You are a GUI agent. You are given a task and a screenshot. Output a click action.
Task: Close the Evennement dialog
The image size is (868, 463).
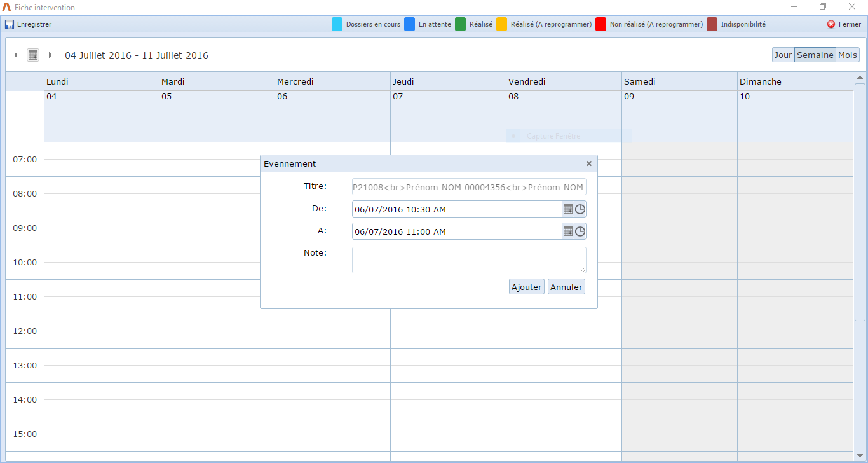pos(588,164)
